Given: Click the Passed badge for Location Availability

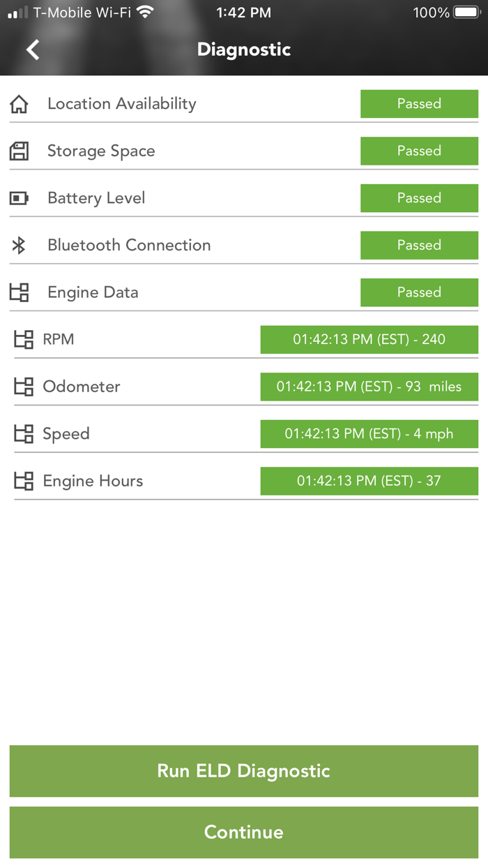Looking at the screenshot, I should coord(419,103).
